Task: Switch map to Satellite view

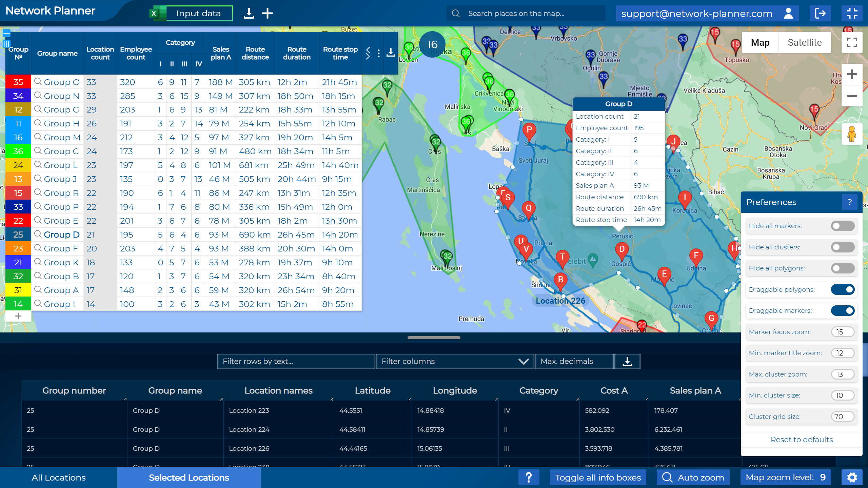Action: tap(804, 43)
